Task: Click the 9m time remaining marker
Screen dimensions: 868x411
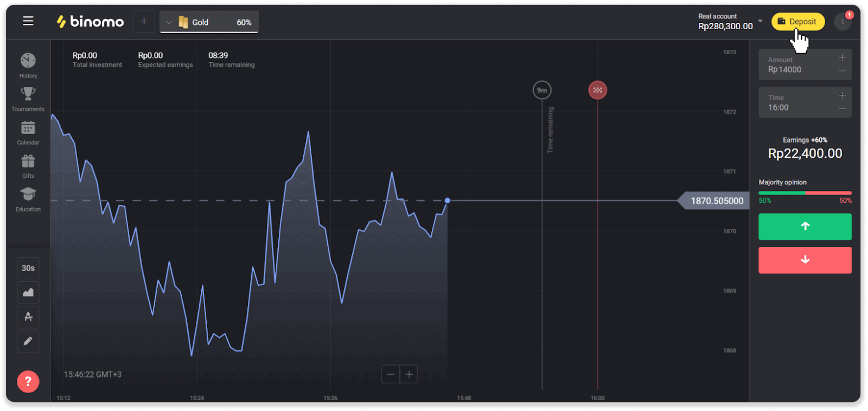Action: (x=542, y=90)
